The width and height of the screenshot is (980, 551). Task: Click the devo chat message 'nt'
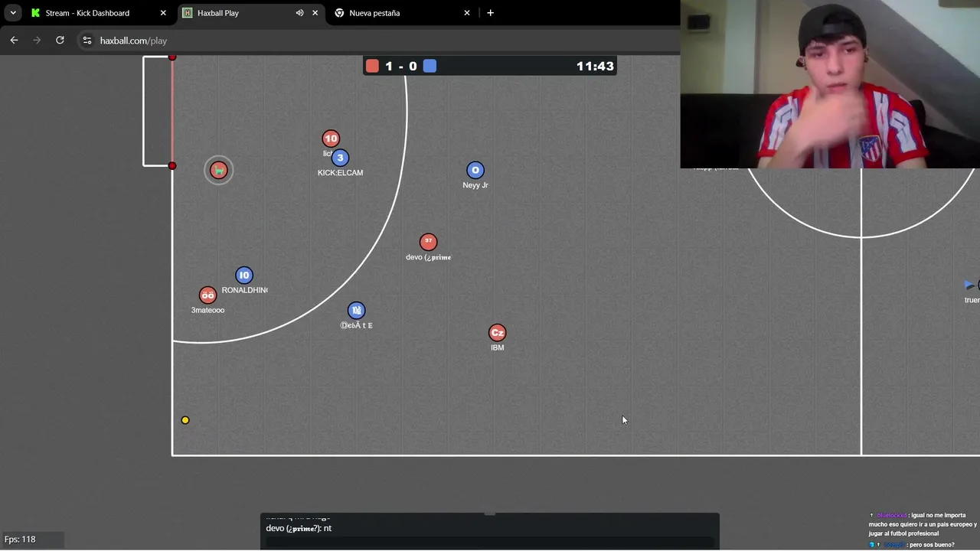pyautogui.click(x=299, y=528)
